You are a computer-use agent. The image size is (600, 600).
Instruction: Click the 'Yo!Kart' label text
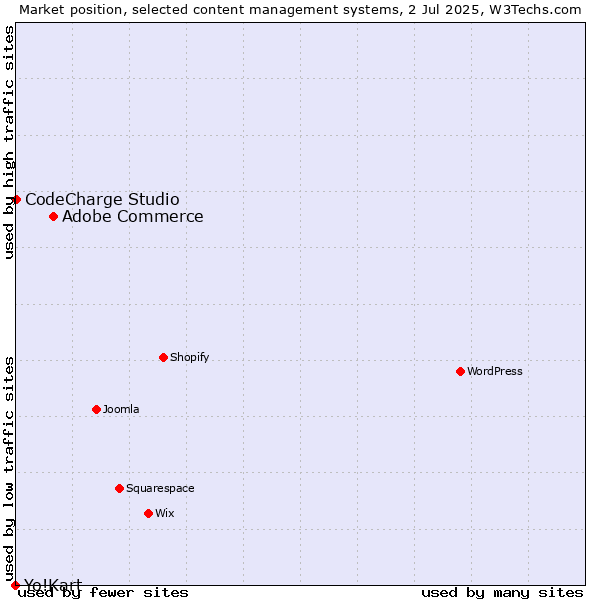coord(53,584)
